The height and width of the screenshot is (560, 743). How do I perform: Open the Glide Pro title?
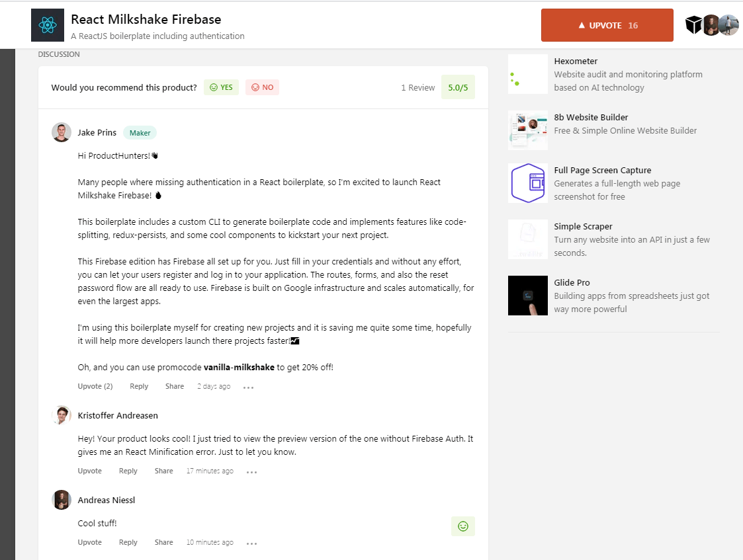(x=572, y=282)
